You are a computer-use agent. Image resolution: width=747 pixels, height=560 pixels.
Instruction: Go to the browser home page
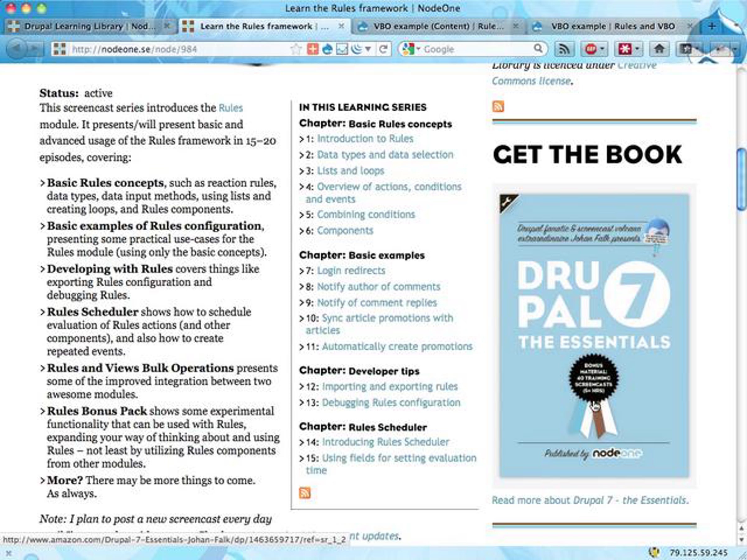point(659,49)
